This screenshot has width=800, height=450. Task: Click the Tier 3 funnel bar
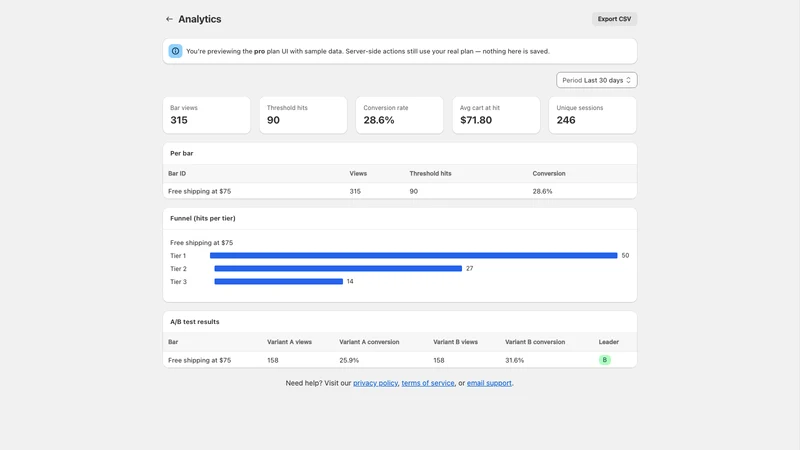[x=279, y=282]
